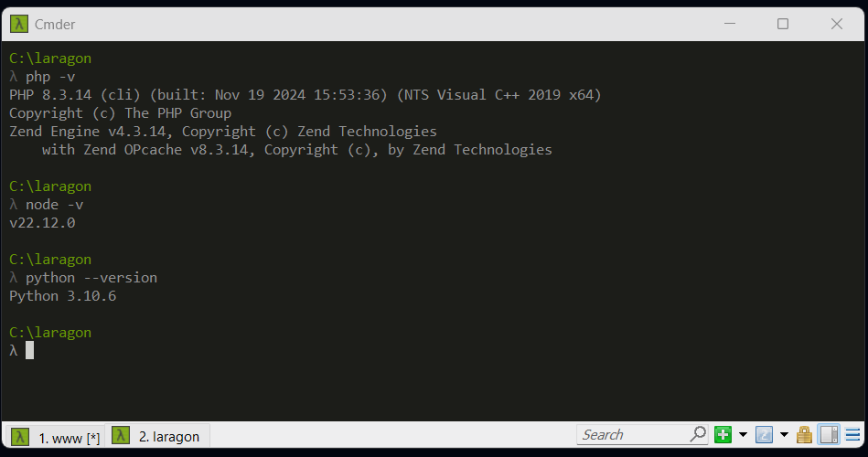Open the new console dropdown arrow
Image resolution: width=868 pixels, height=457 pixels.
pos(743,435)
